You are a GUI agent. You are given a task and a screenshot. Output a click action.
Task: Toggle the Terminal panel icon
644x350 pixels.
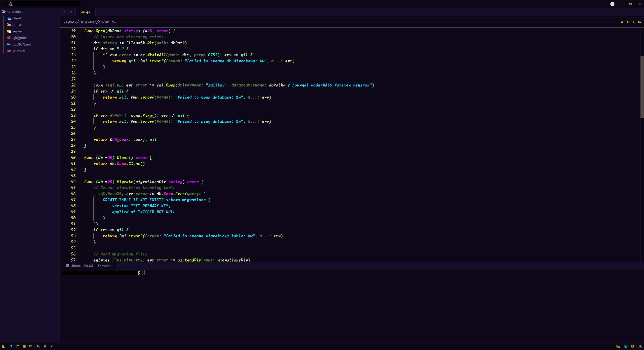click(x=626, y=346)
